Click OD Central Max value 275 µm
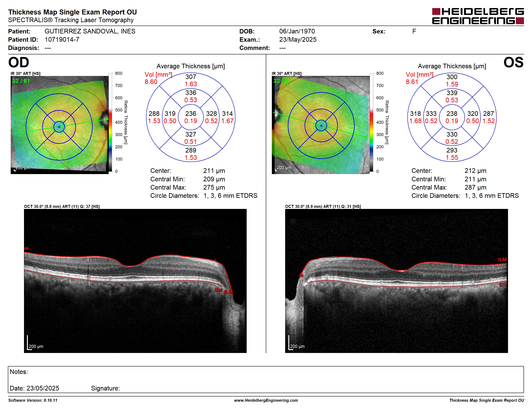The image size is (532, 411). click(x=214, y=188)
